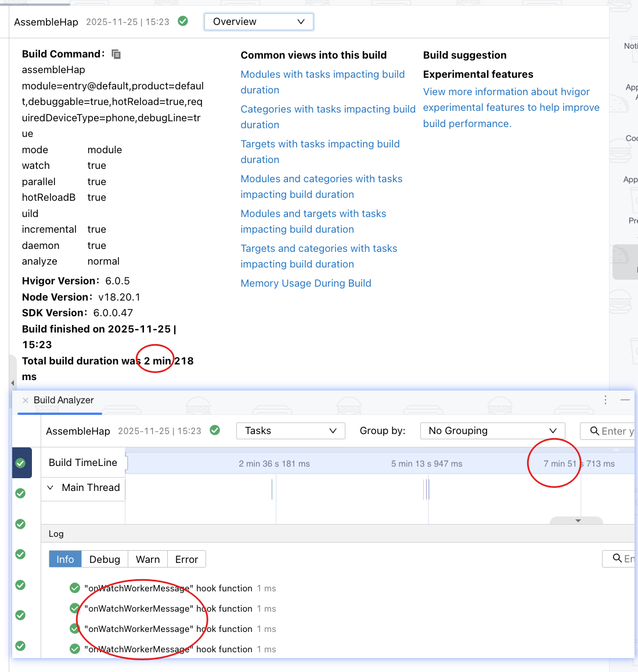
Task: Open the Tasks view dropdown
Action: click(x=291, y=431)
